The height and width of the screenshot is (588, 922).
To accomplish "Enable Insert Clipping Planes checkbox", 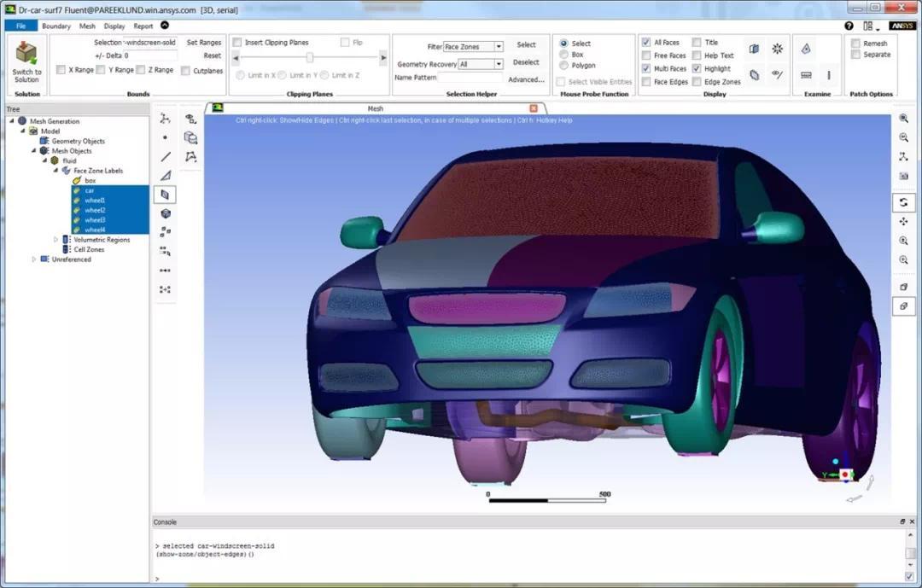I will pyautogui.click(x=237, y=43).
